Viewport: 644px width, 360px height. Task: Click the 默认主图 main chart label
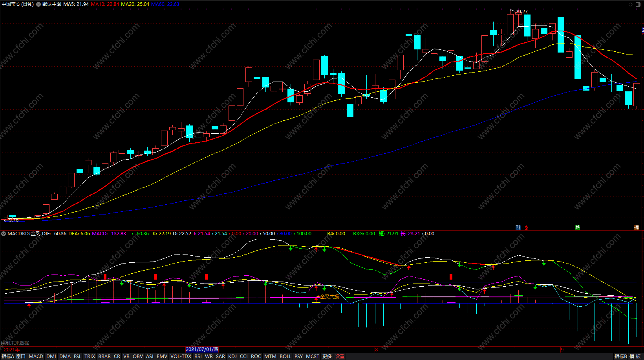pyautogui.click(x=52, y=4)
